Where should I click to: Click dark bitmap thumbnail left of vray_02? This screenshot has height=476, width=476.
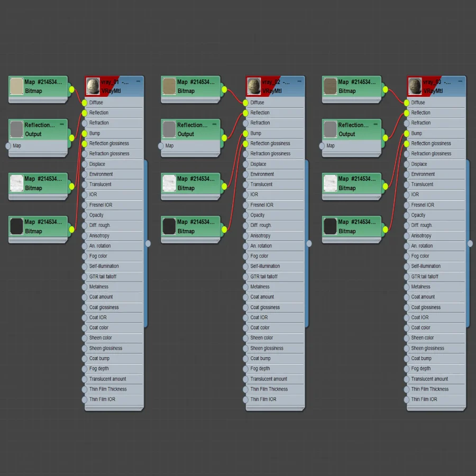click(169, 226)
